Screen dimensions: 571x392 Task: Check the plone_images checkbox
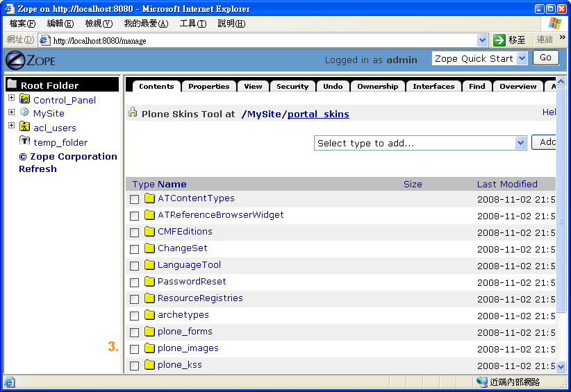tap(134, 350)
